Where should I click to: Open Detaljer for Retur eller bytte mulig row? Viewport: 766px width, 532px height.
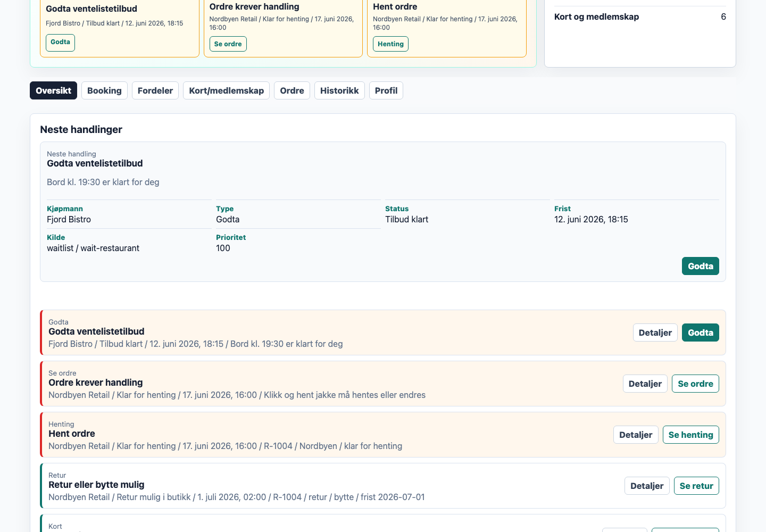pyautogui.click(x=647, y=486)
